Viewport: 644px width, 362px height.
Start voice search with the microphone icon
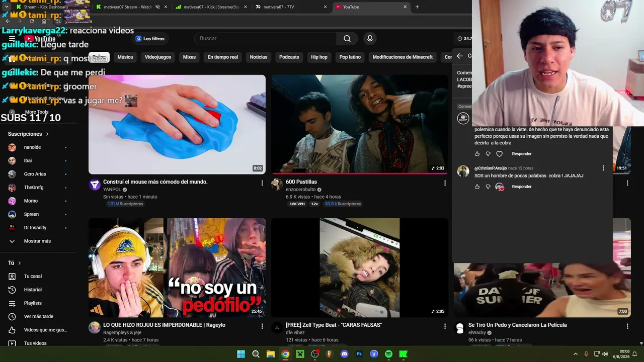pos(370,39)
